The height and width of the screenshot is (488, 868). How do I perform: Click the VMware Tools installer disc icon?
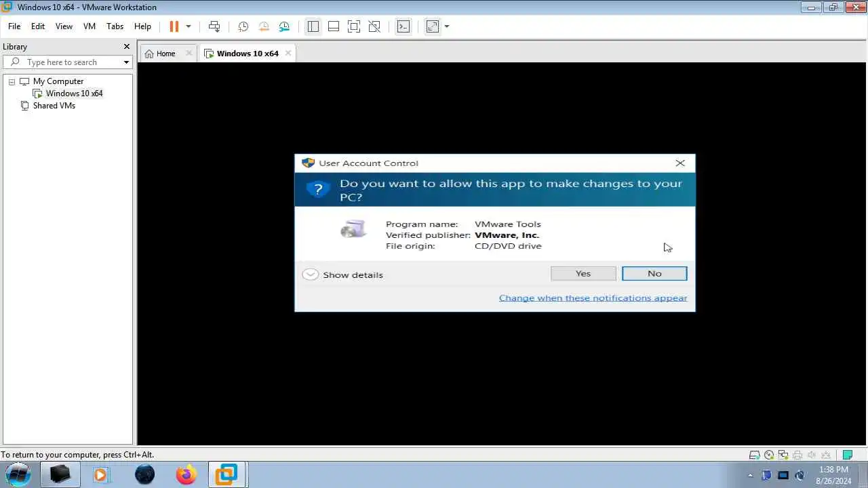[x=353, y=229]
